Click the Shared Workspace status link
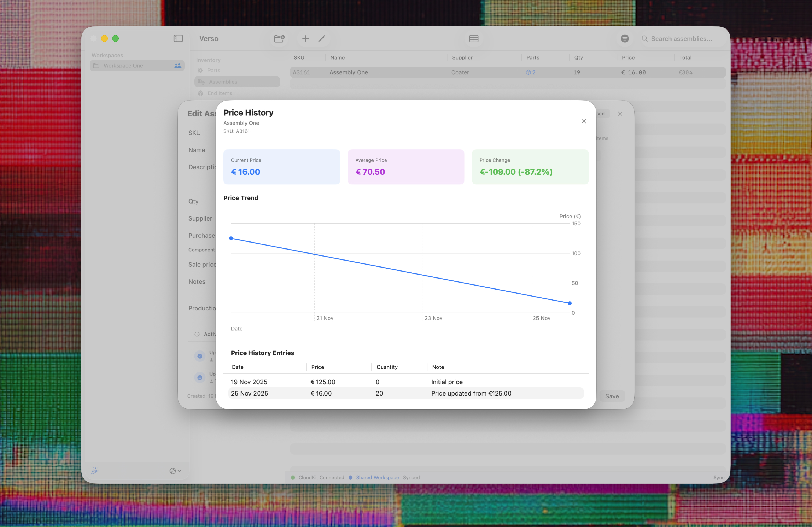 point(377,477)
